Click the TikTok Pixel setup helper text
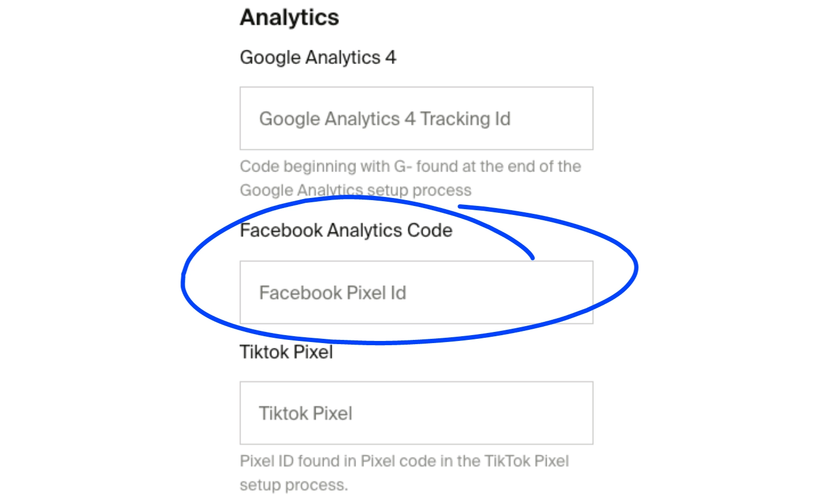839x504 pixels. [x=404, y=472]
